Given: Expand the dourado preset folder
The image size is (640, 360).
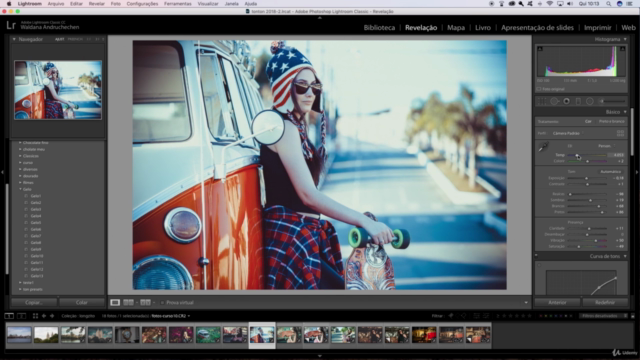Looking at the screenshot, I should click(x=20, y=176).
